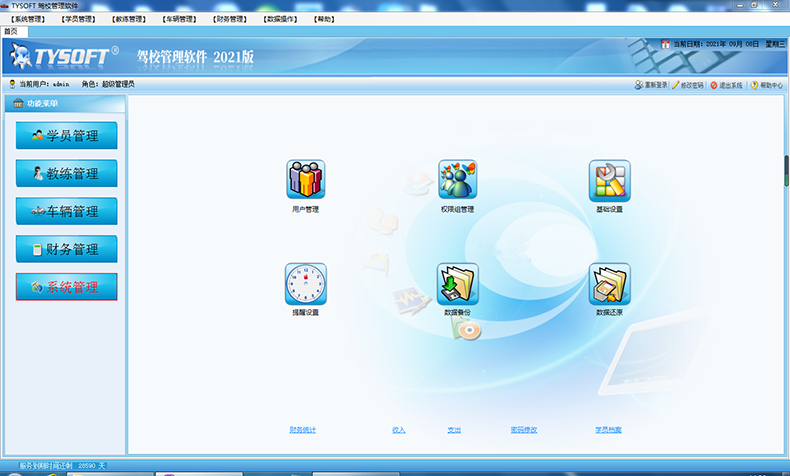This screenshot has width=790, height=476.
Task: Click 重新登录 in the top-right toolbar
Action: point(651,85)
